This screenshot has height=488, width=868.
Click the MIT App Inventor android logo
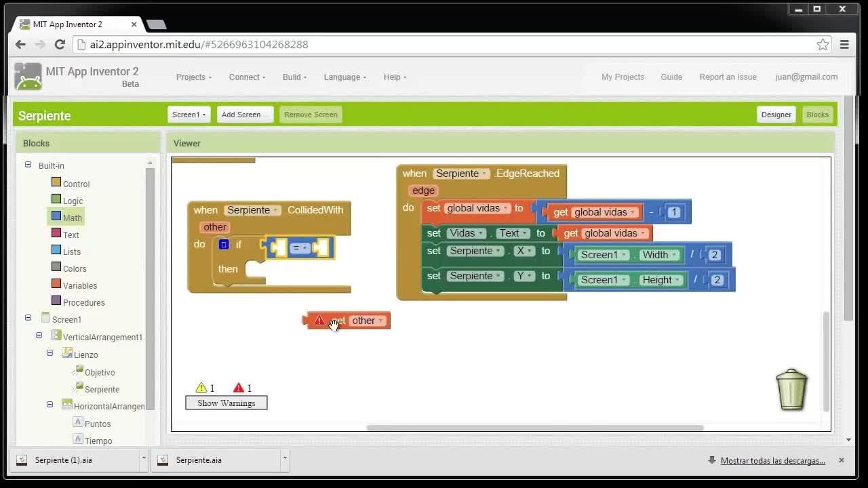28,77
